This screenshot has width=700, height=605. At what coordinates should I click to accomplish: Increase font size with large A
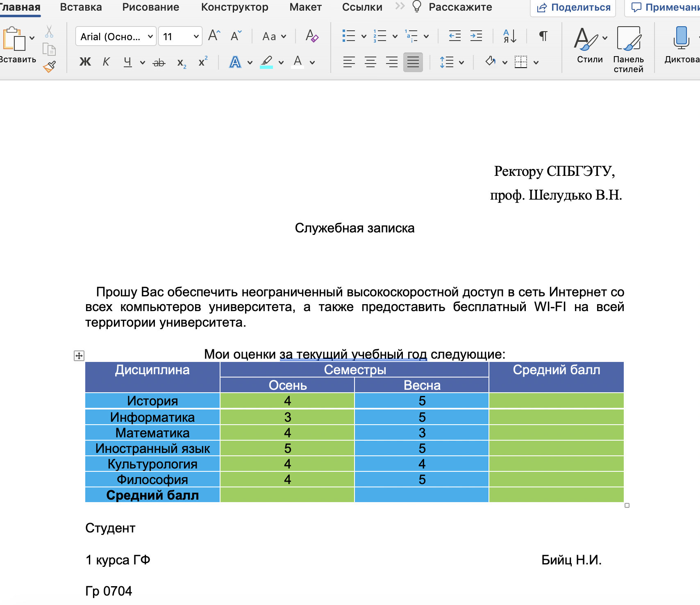[x=214, y=36]
